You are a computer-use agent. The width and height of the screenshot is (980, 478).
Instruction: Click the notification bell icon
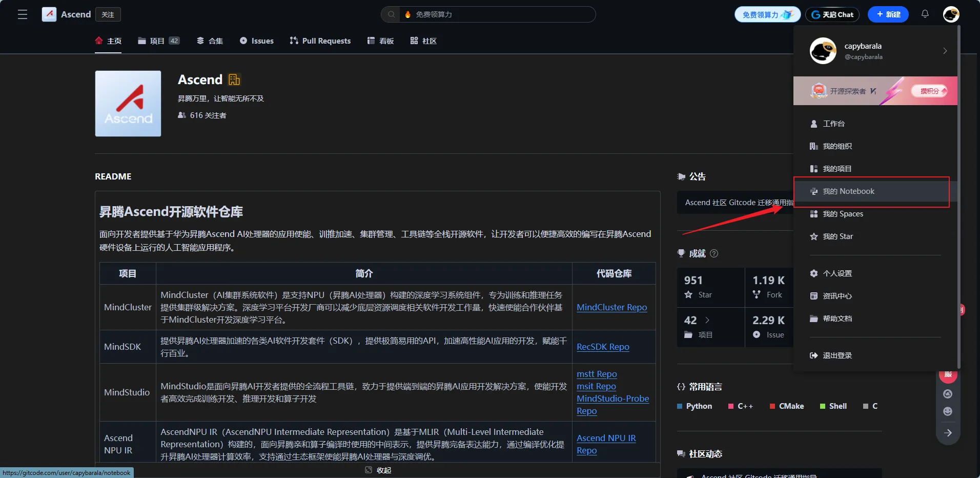pyautogui.click(x=925, y=14)
